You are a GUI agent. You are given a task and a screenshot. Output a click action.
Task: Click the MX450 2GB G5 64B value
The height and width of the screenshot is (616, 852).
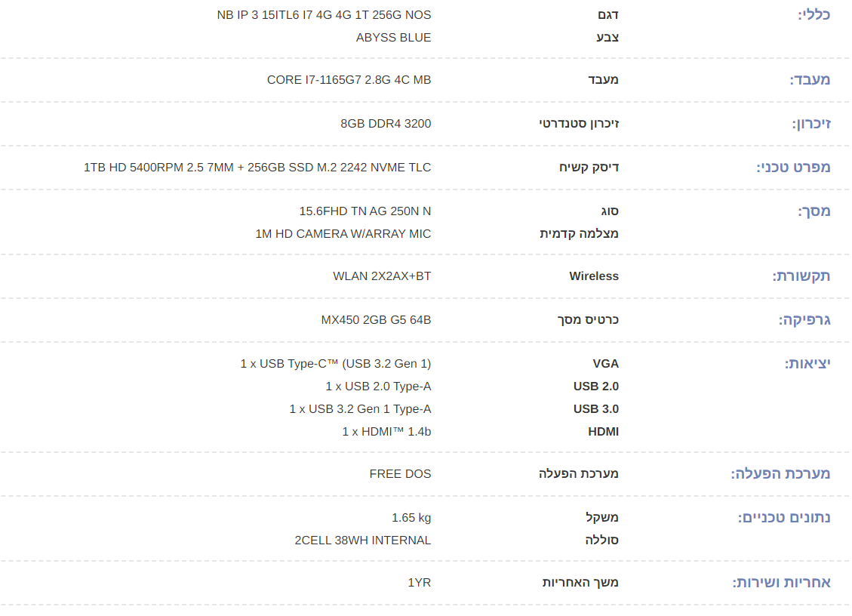point(376,320)
